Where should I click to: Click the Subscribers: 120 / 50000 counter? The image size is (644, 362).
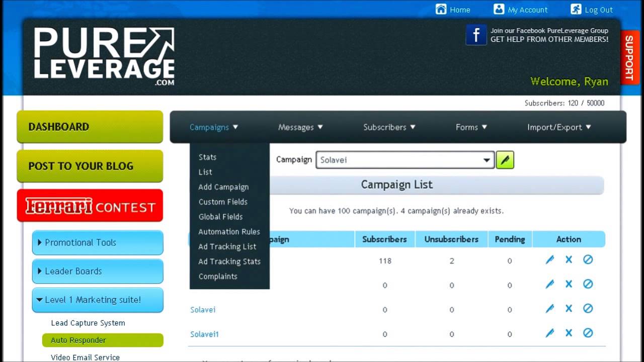pos(565,103)
